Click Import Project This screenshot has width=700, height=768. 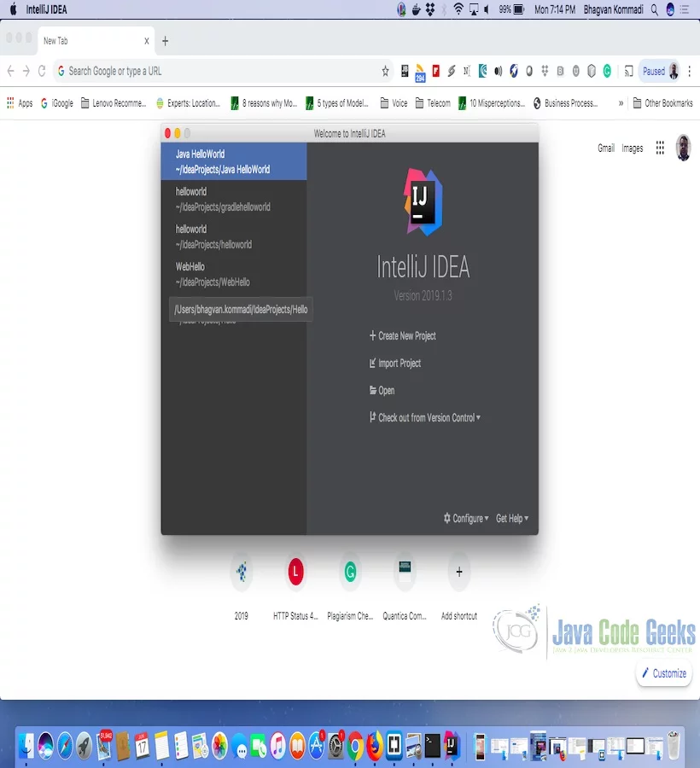pyautogui.click(x=395, y=363)
